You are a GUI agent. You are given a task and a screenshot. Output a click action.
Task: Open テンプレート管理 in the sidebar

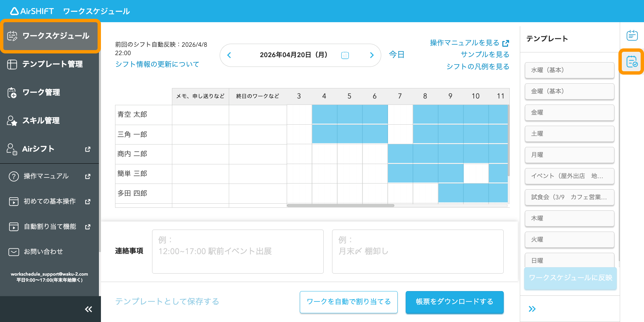click(x=49, y=64)
